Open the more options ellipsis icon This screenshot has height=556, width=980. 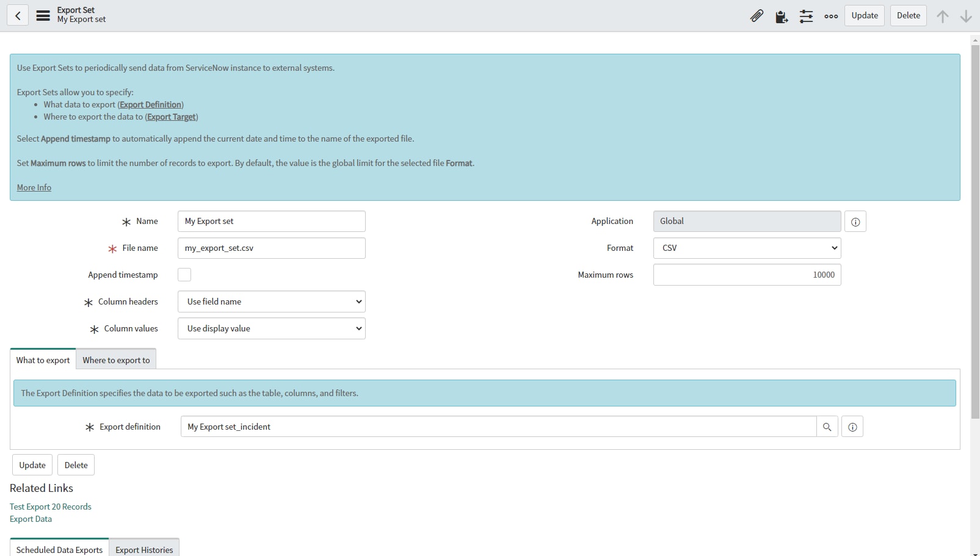[x=831, y=16]
